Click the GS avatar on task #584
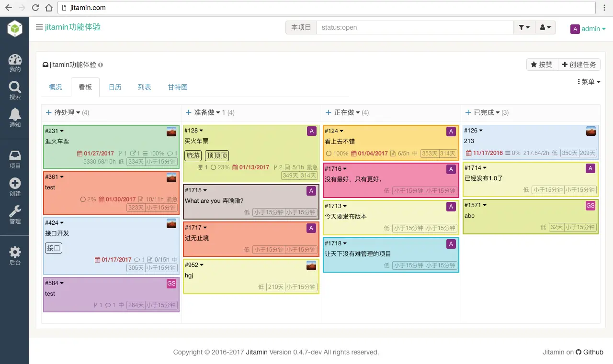The image size is (613, 364). point(171,284)
